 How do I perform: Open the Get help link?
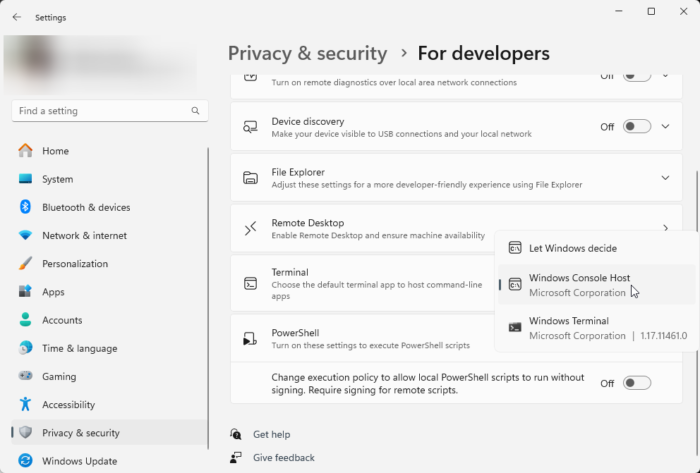pyautogui.click(x=271, y=435)
